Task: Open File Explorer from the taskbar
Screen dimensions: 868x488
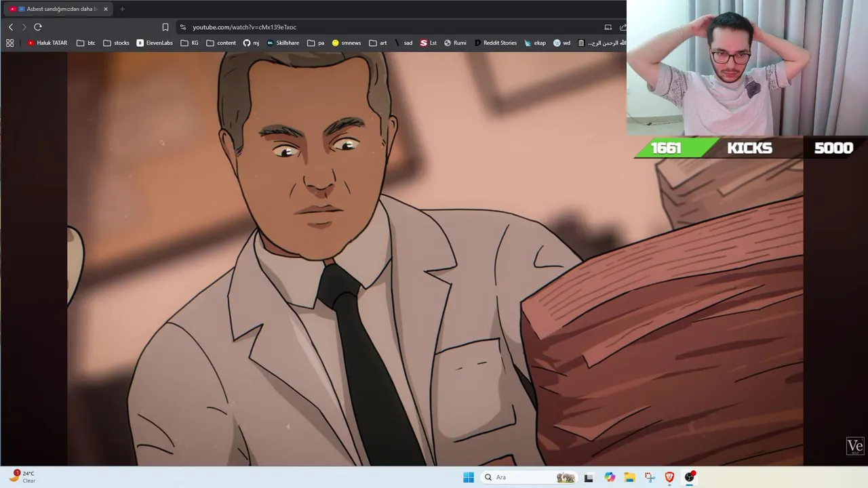Action: pos(629,477)
